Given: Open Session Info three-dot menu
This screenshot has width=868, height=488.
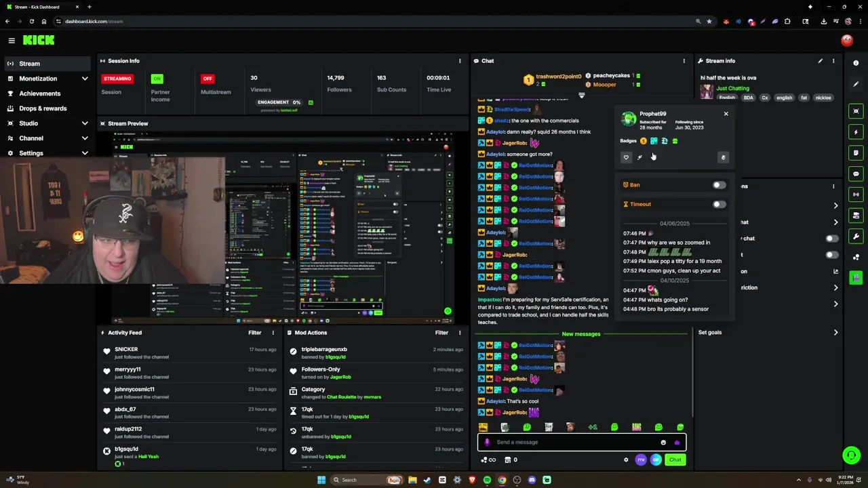Looking at the screenshot, I should (x=460, y=61).
